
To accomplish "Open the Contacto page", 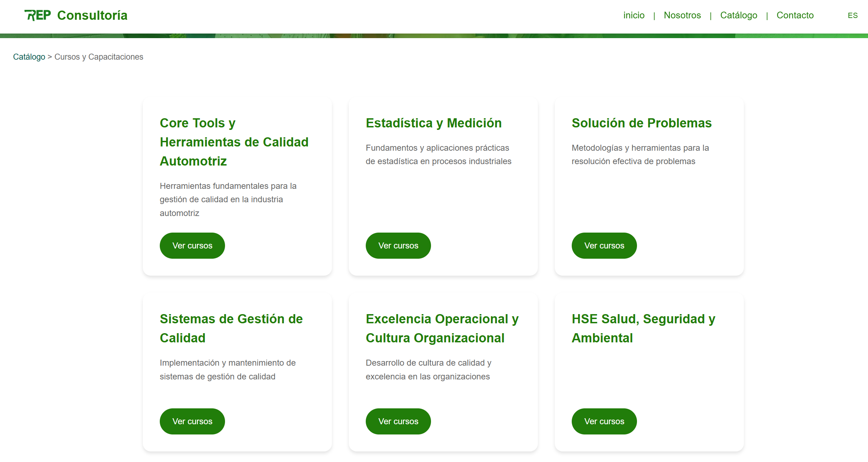I will point(795,15).
